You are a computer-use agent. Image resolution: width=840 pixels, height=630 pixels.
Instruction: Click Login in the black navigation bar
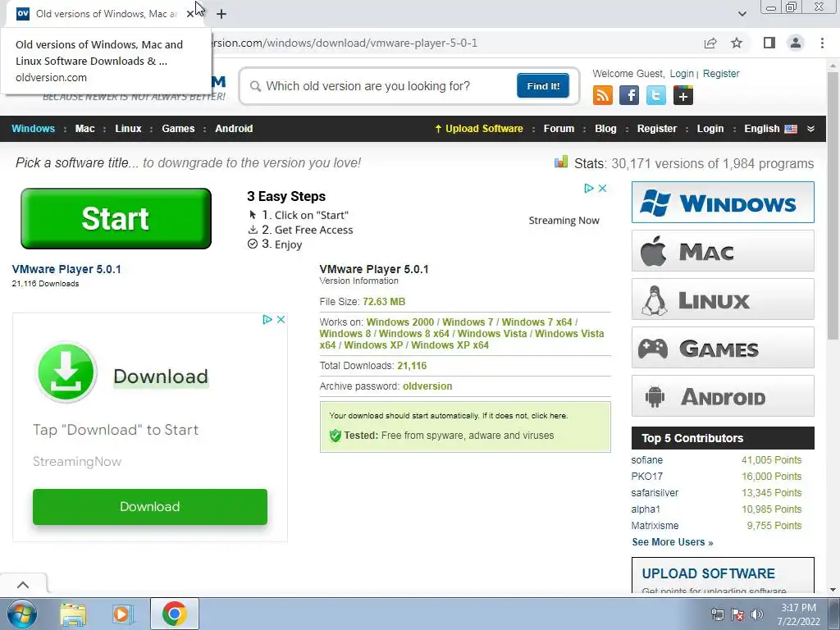point(710,129)
